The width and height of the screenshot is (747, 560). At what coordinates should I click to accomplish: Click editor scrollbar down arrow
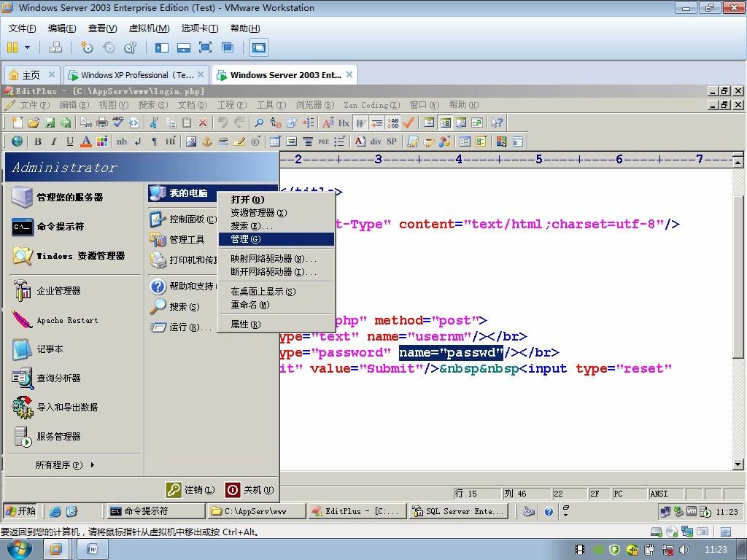coord(738,464)
